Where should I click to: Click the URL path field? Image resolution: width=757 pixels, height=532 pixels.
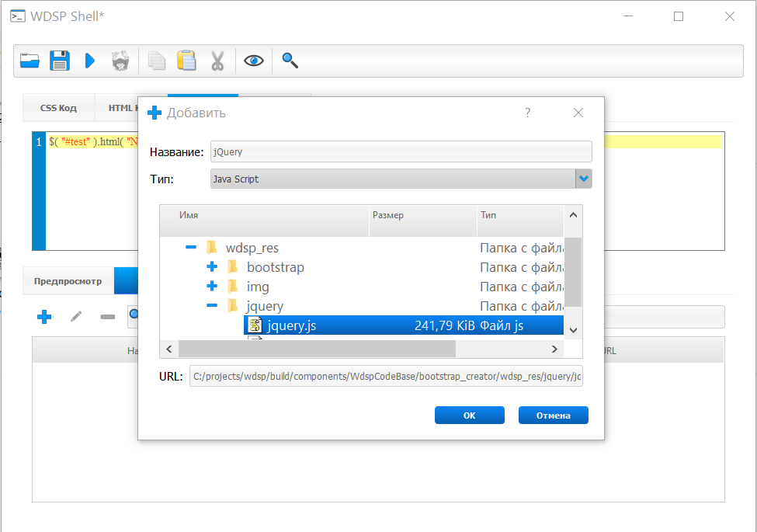coord(386,376)
